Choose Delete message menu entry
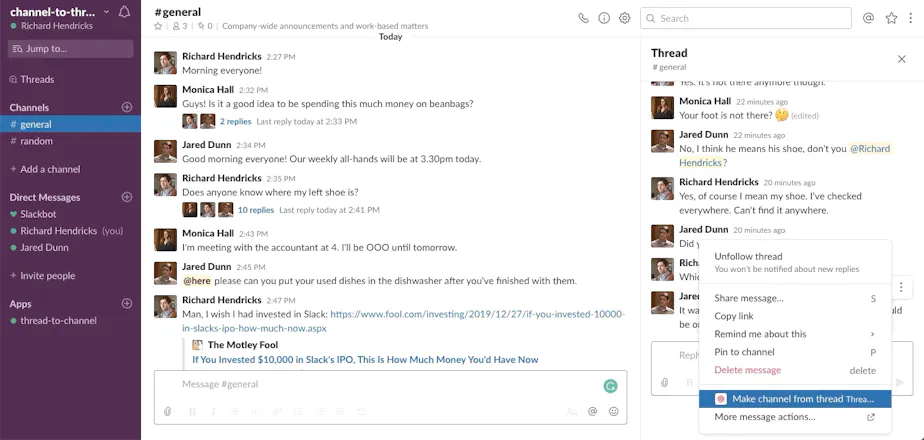This screenshot has width=924, height=440. pos(795,370)
